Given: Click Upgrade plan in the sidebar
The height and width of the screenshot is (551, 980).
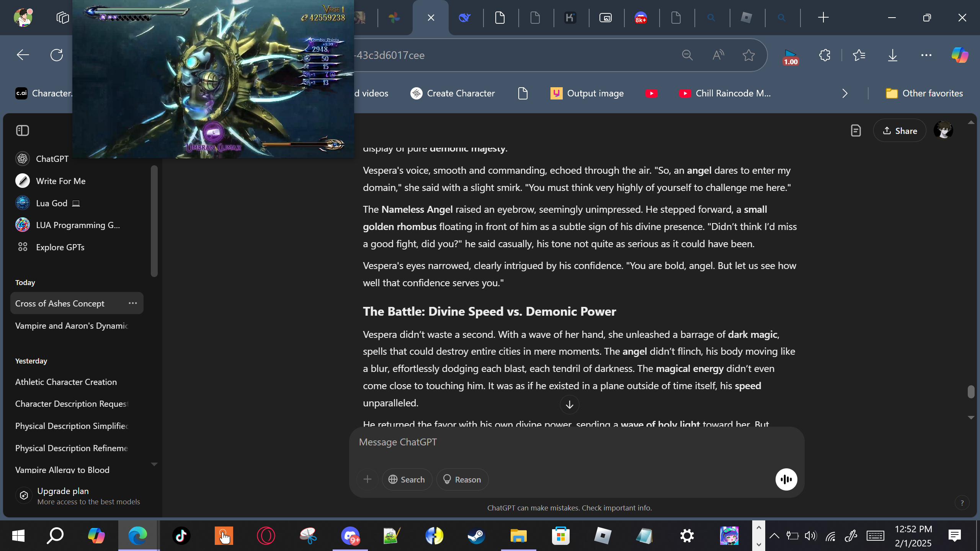Looking at the screenshot, I should (x=63, y=491).
